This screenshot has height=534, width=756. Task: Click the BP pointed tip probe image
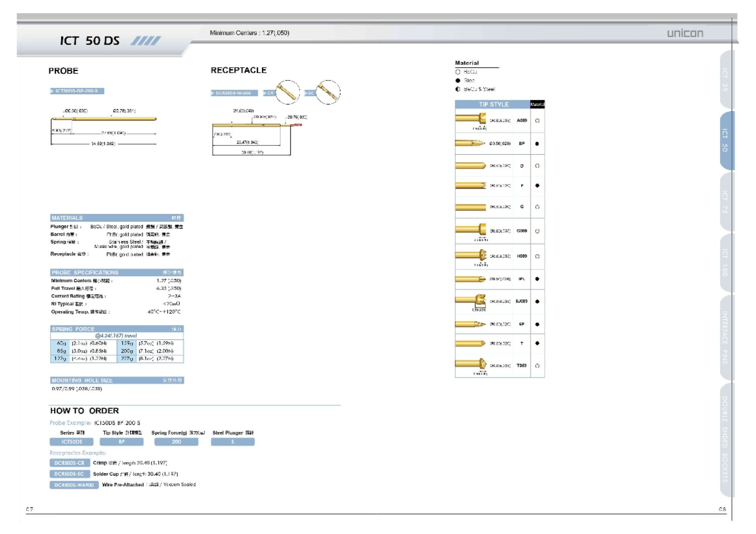[470, 143]
